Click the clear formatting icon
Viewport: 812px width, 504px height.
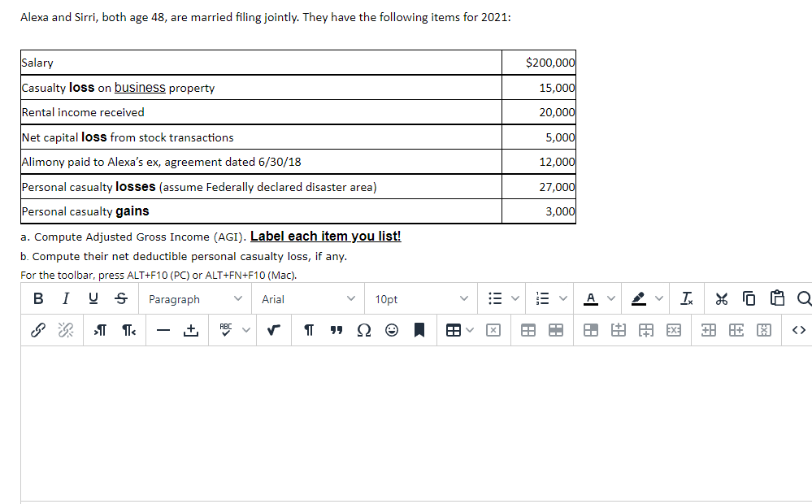click(687, 298)
